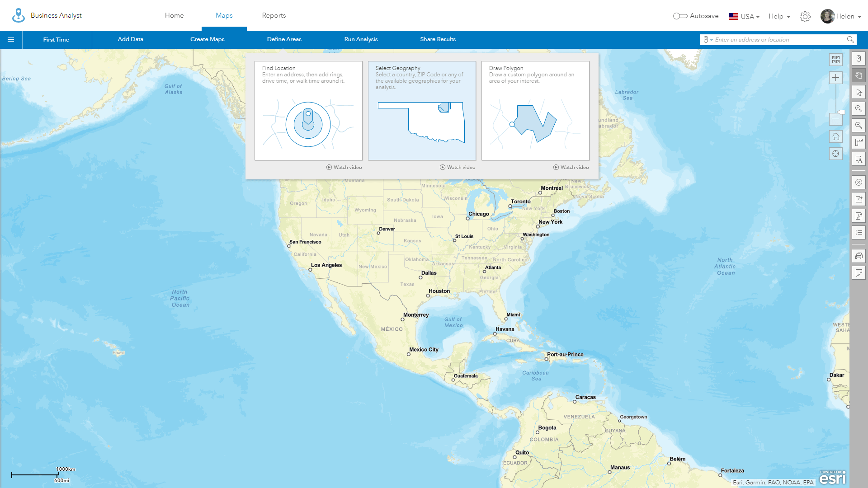The height and width of the screenshot is (488, 868).
Task: Open the Run Analysis menu
Action: 361,40
